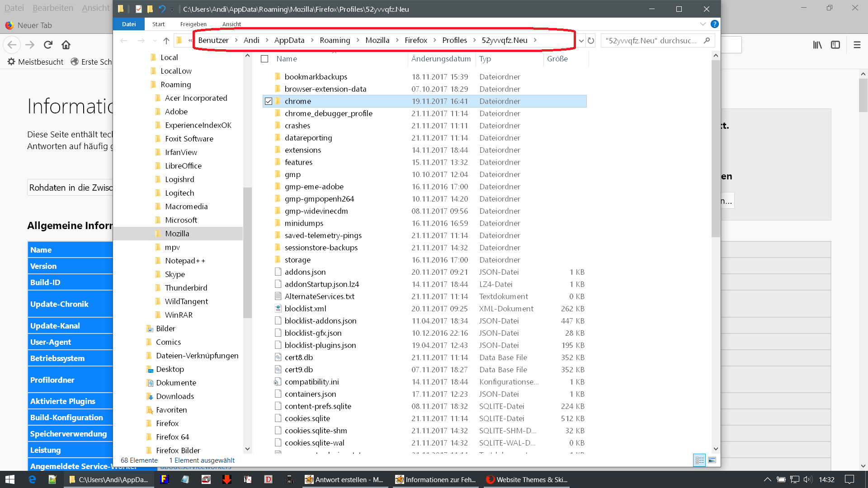868x488 pixels.
Task: Open Firefox library icon
Action: click(817, 45)
